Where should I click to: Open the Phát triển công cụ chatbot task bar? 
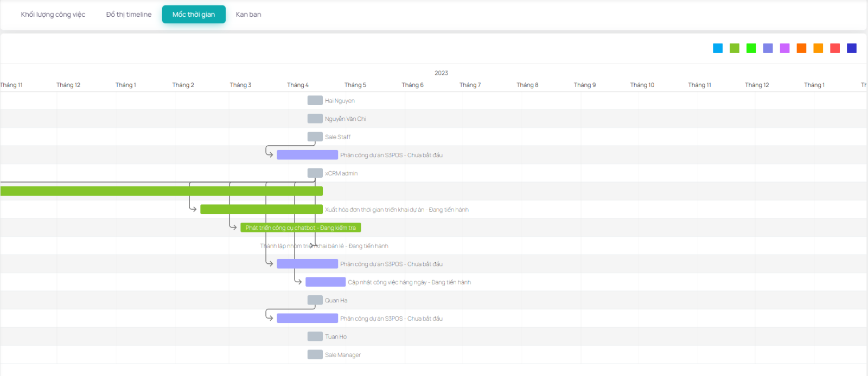(x=301, y=228)
